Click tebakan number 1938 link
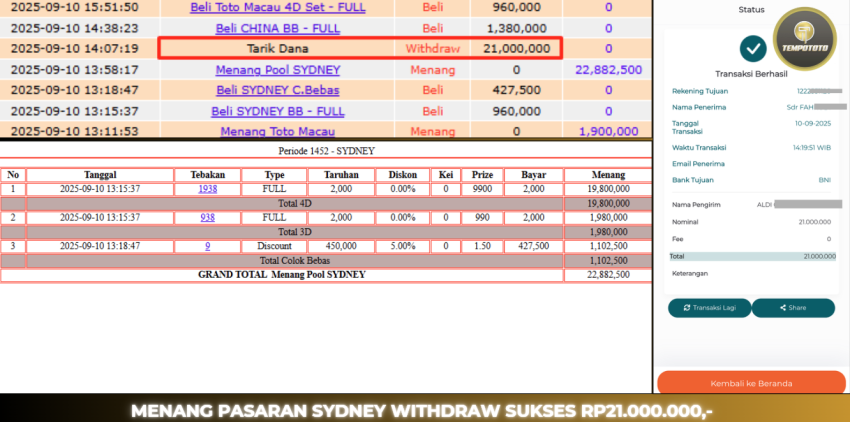 [x=207, y=189]
